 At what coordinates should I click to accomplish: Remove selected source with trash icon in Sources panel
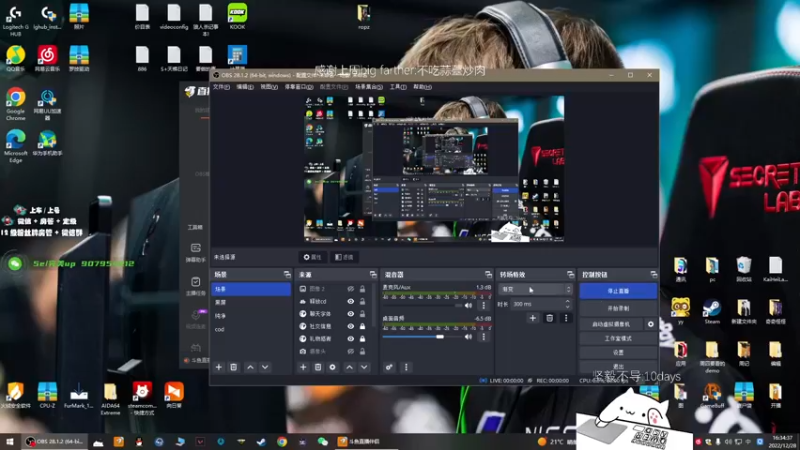318,367
